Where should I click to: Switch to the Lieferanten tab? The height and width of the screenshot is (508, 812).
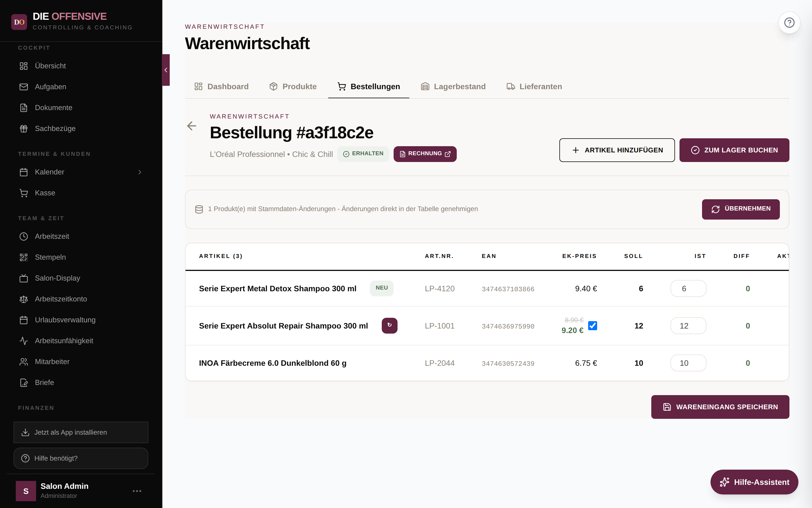point(534,86)
